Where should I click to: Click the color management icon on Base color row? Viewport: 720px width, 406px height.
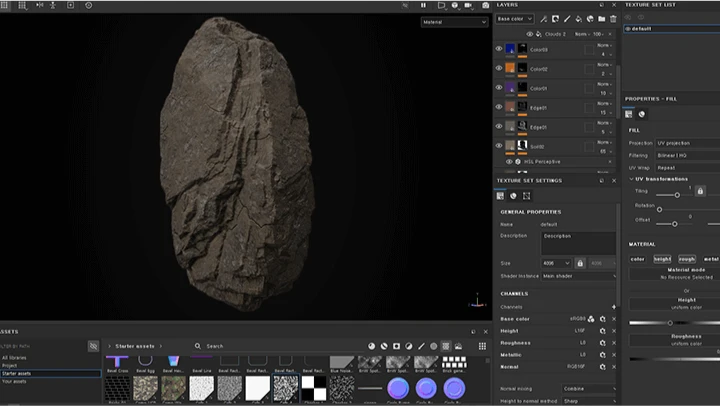click(591, 319)
